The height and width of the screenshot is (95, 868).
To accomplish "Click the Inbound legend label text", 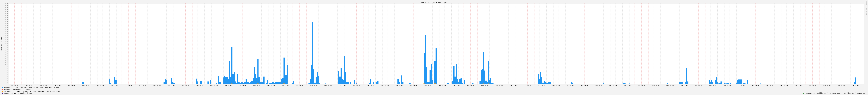I will click(7, 88).
